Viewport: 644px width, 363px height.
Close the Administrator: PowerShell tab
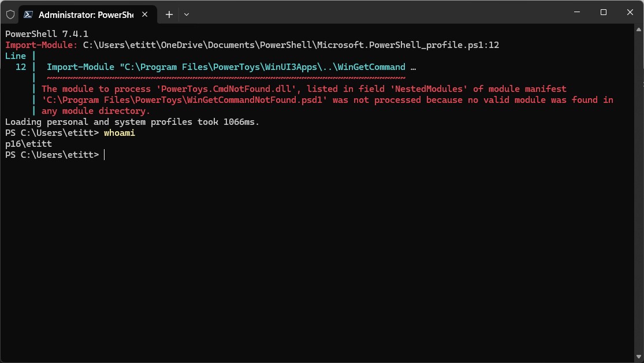(146, 14)
